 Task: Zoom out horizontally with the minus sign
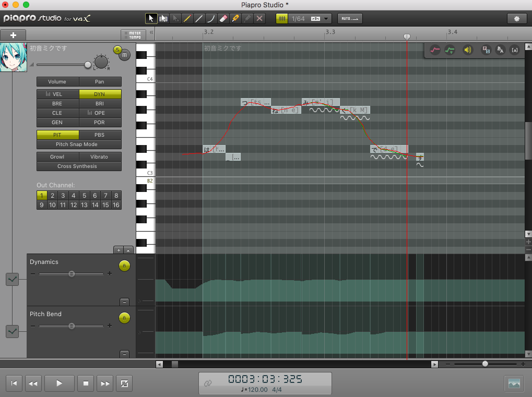point(448,364)
